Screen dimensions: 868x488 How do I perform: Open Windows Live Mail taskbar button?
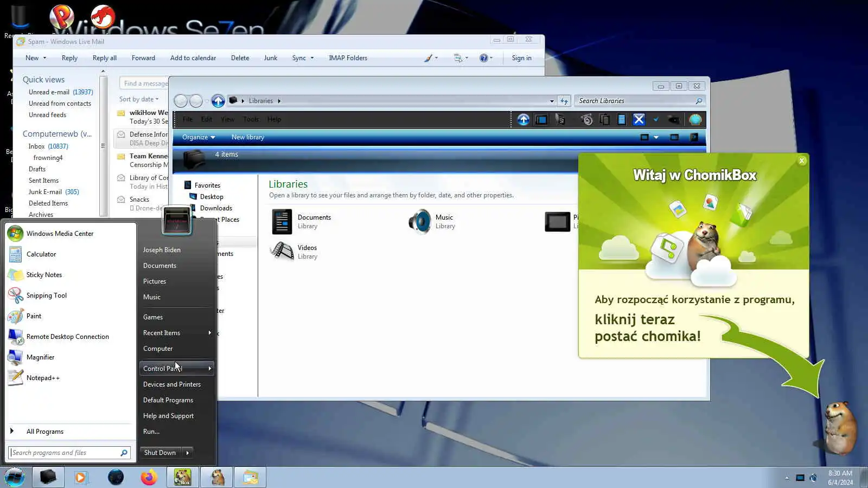(250, 477)
